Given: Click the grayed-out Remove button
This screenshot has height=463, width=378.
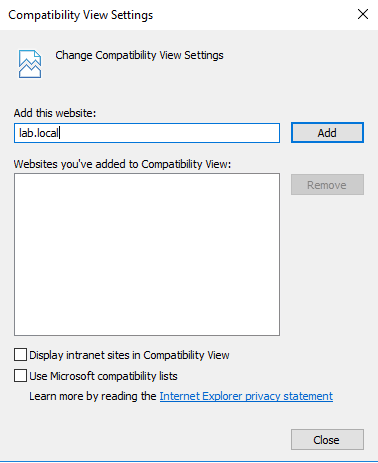Looking at the screenshot, I should (327, 185).
